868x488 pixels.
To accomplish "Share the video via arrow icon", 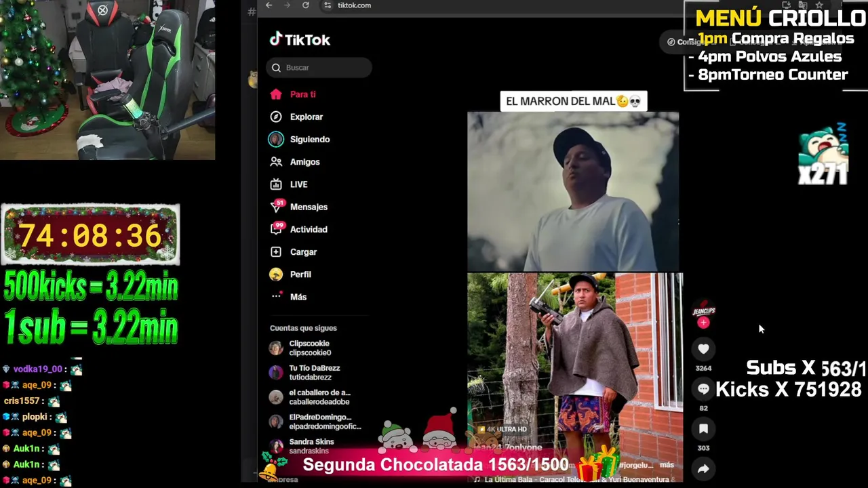I will tap(703, 469).
